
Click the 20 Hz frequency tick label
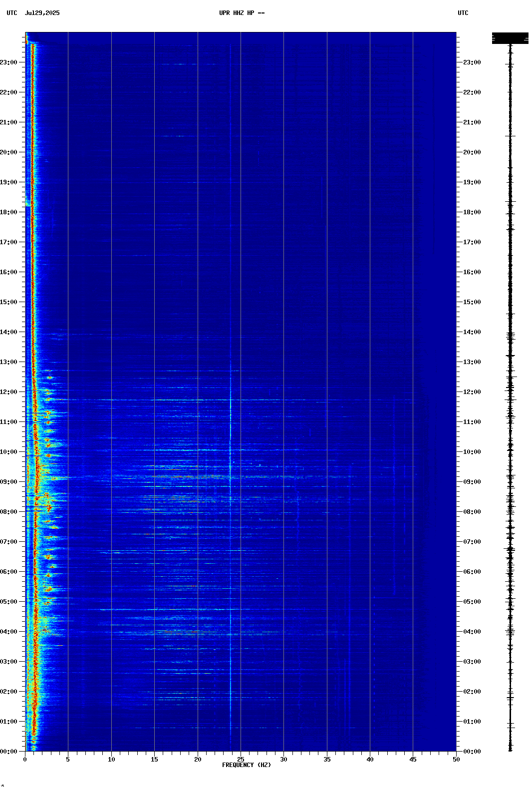(x=198, y=760)
